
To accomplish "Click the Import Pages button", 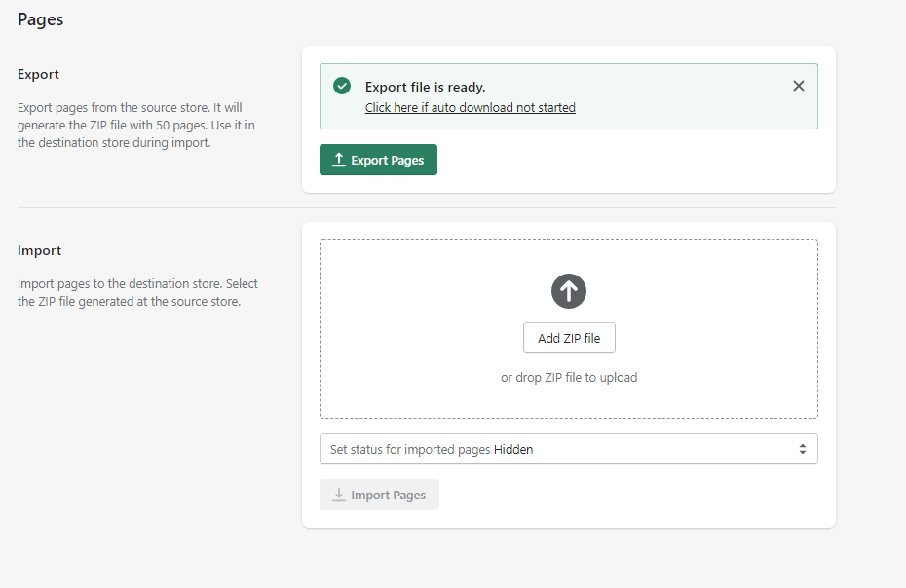I will pyautogui.click(x=379, y=495).
